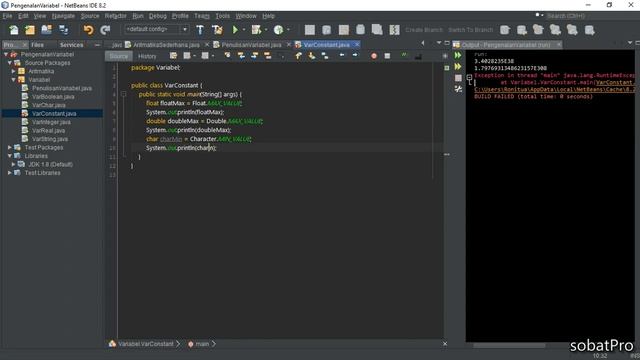The width and height of the screenshot is (640, 360).
Task: Click the Re-run with different parameters icon
Action: (458, 67)
